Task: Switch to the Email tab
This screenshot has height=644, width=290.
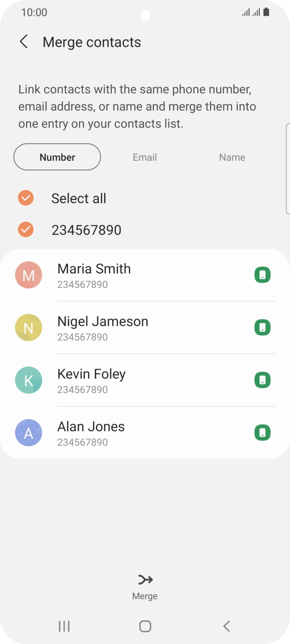Action: 145,157
